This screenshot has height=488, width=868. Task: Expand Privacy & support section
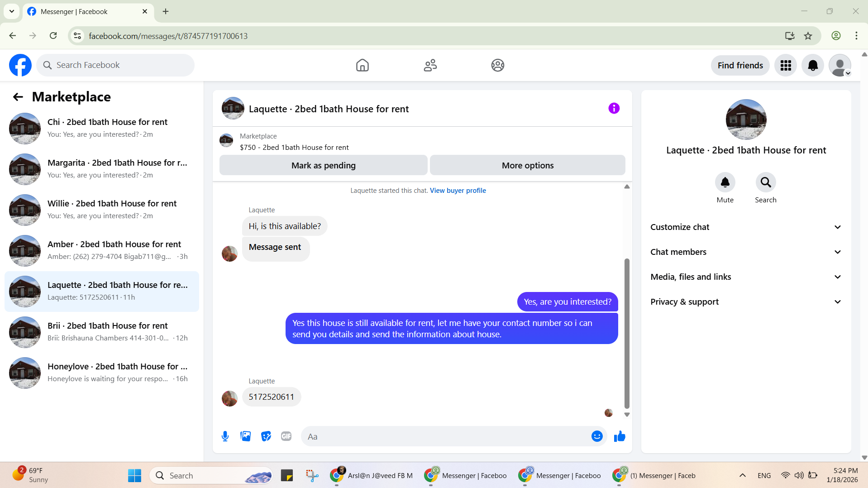coord(746,302)
